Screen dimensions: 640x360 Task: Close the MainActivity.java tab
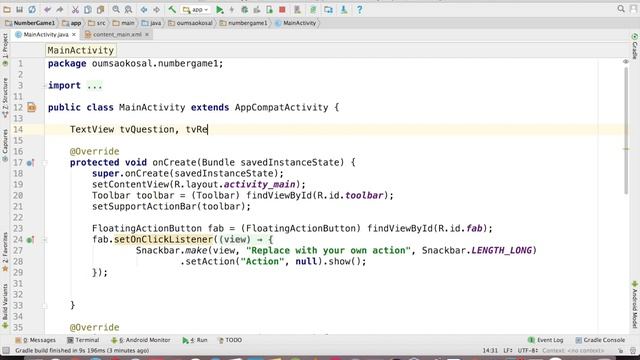click(74, 35)
